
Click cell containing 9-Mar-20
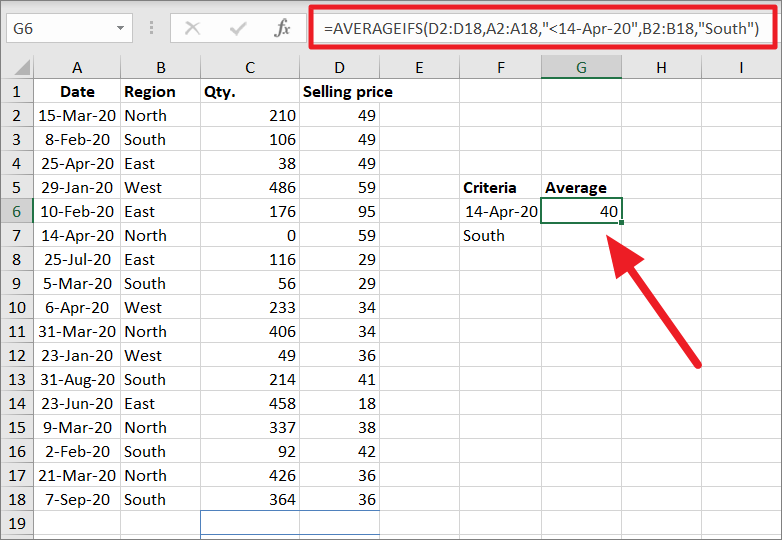point(77,427)
